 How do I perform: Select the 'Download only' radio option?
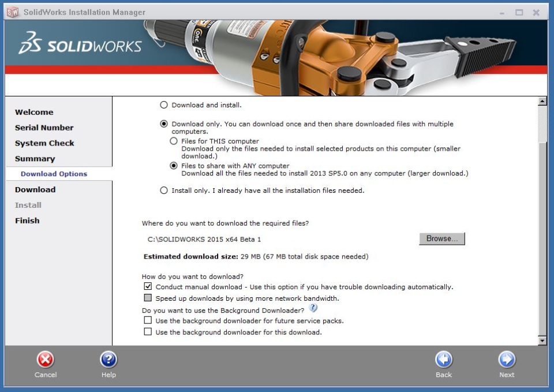point(163,124)
